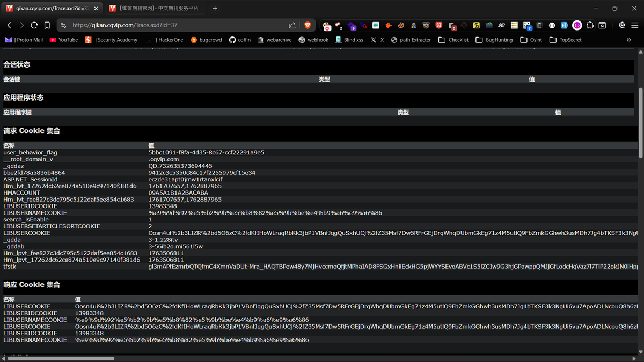Expand the TopSecret bookmarks folder

pyautogui.click(x=565, y=40)
